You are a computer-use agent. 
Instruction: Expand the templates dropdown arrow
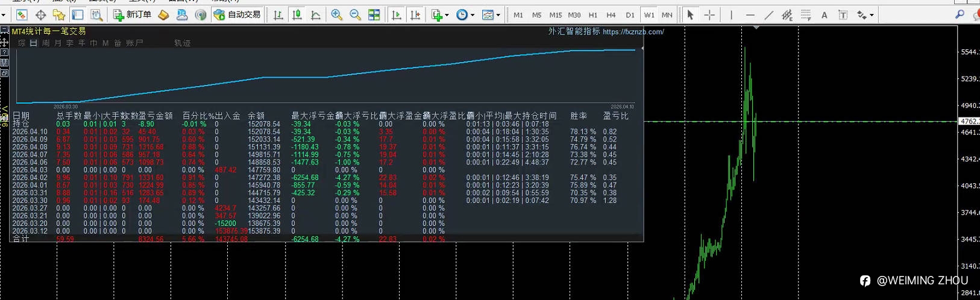pyautogui.click(x=498, y=15)
